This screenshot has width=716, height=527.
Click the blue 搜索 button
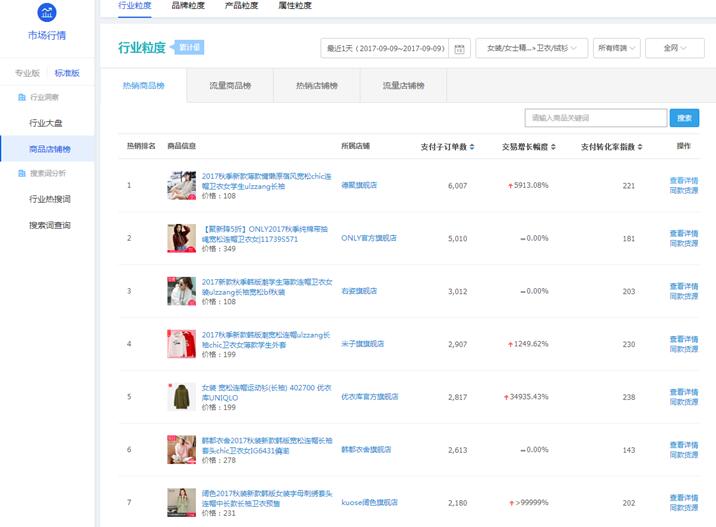(x=684, y=118)
